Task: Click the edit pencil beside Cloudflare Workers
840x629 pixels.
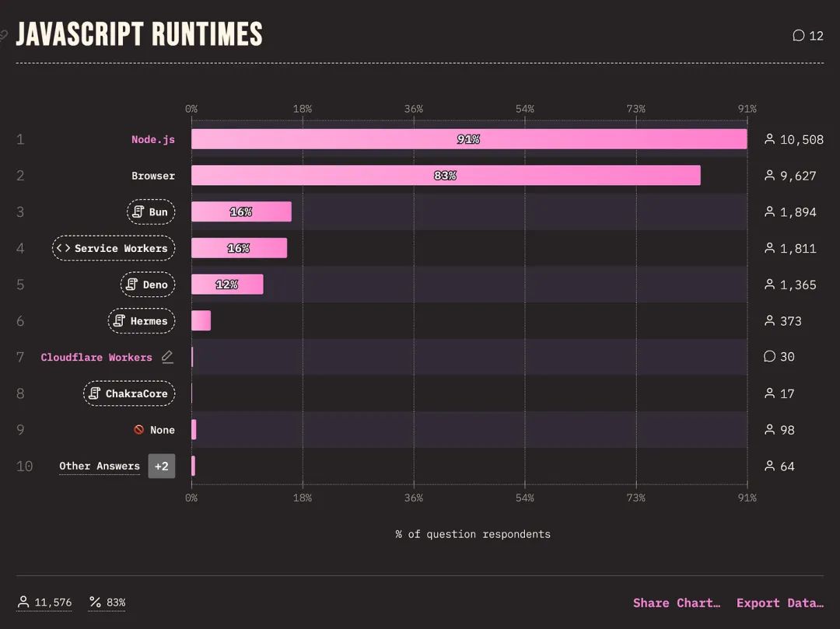Action: (168, 357)
